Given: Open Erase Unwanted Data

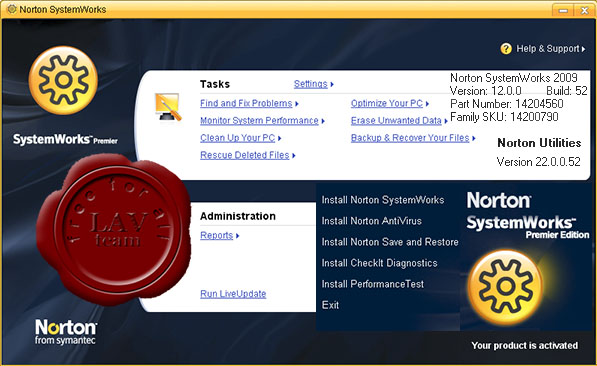Looking at the screenshot, I should 396,120.
